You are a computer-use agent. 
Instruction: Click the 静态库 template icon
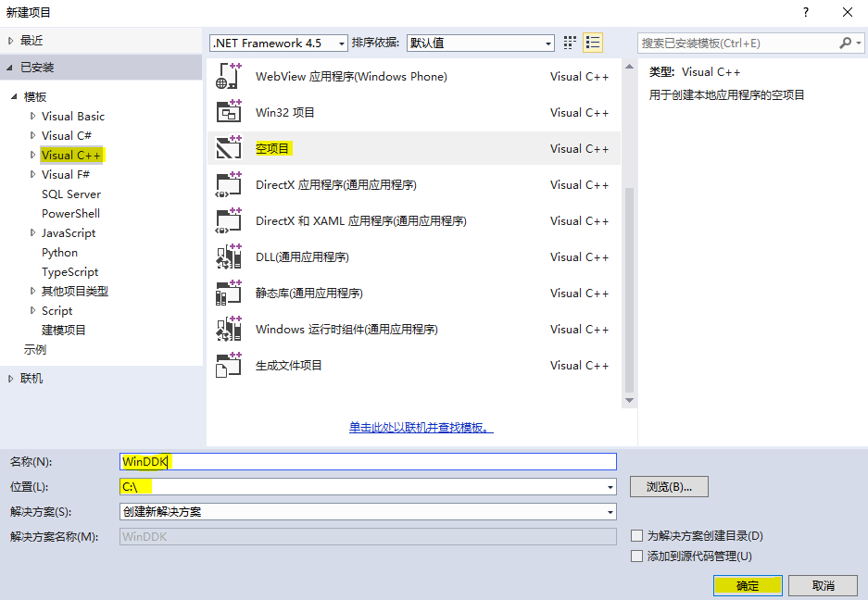click(x=229, y=293)
